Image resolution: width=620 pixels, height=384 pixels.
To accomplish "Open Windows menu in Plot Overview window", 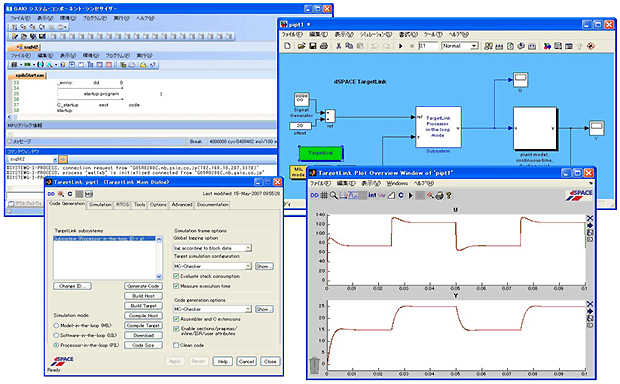I will click(397, 183).
